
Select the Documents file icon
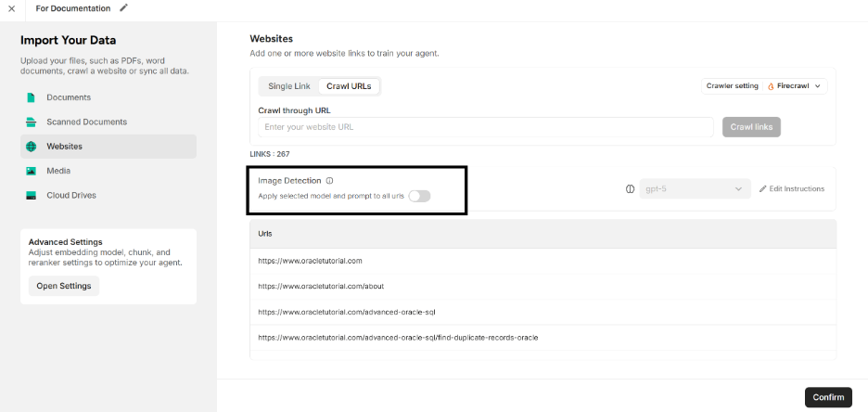(31, 97)
